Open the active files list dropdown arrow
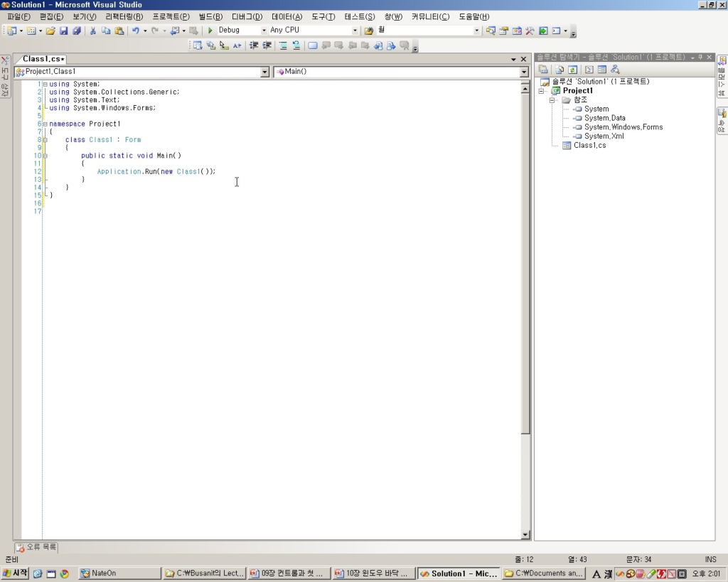Viewport: 728px width, 582px height. (x=513, y=60)
